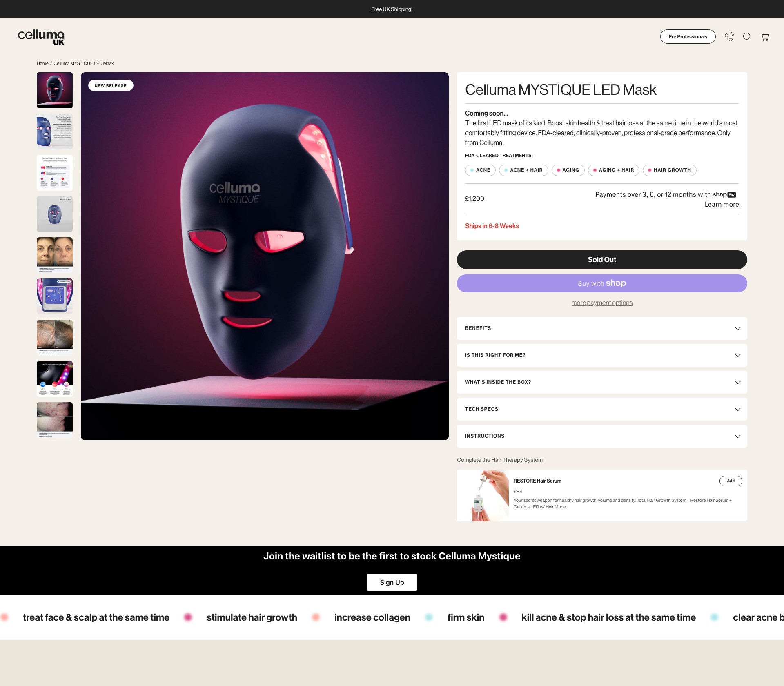Image resolution: width=784 pixels, height=686 pixels.
Task: Select the front-facing mask on grey thumbnail
Action: pyautogui.click(x=55, y=214)
